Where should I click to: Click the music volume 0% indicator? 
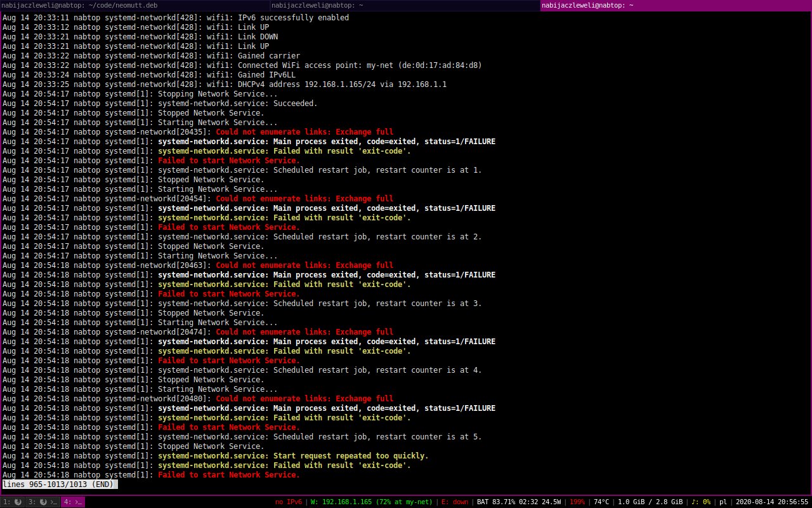[701, 502]
